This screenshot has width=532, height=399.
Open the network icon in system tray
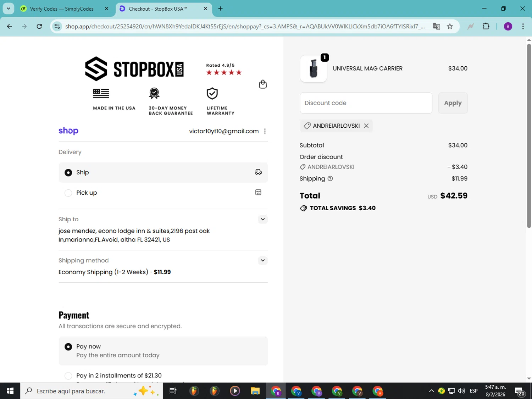tap(451, 391)
